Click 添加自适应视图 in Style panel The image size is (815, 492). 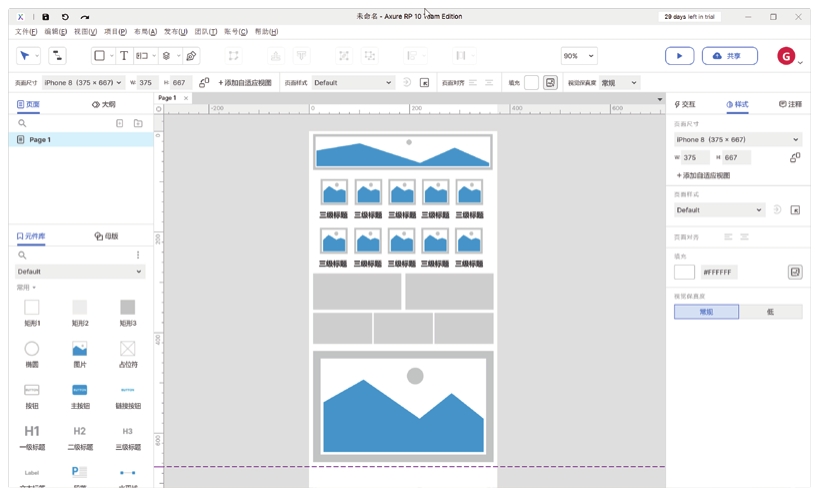click(x=704, y=175)
